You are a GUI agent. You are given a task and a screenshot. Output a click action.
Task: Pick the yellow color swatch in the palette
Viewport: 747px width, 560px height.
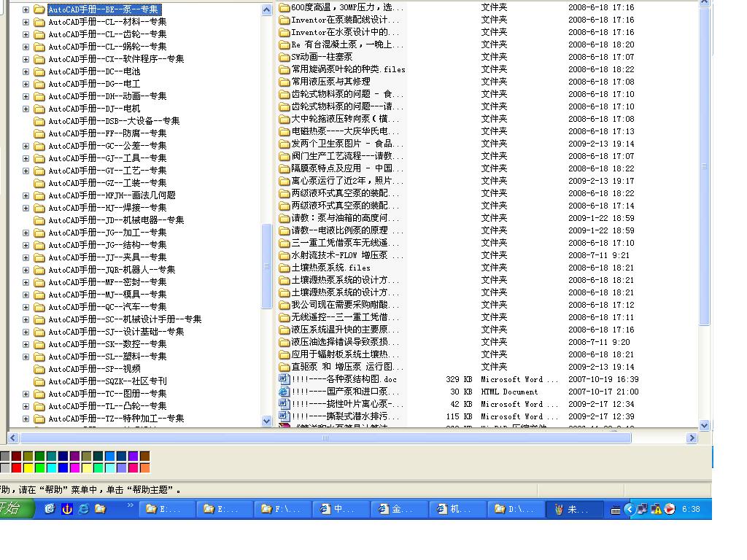[x=28, y=467]
